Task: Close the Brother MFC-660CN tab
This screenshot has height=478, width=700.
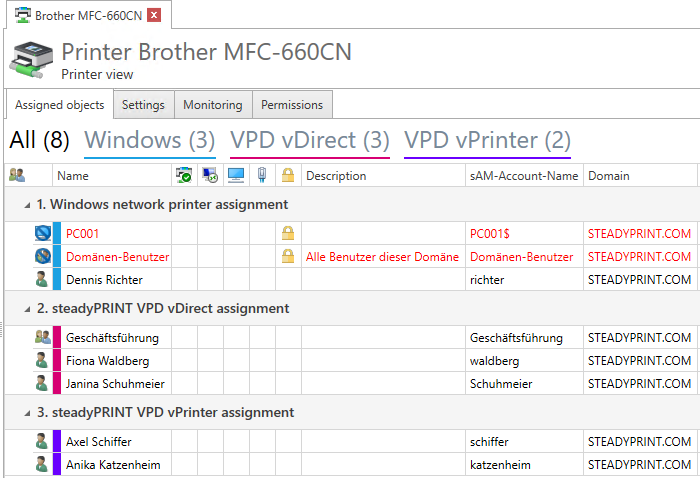Action: point(154,15)
